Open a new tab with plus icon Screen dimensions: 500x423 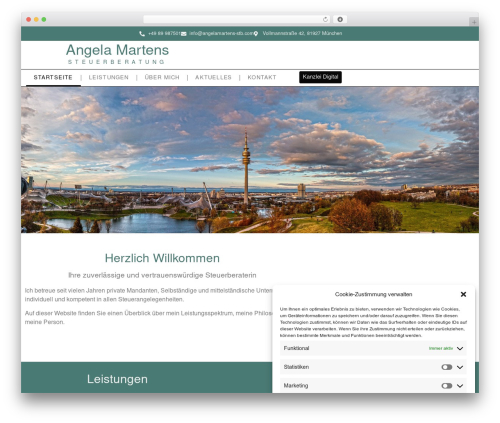tap(474, 22)
